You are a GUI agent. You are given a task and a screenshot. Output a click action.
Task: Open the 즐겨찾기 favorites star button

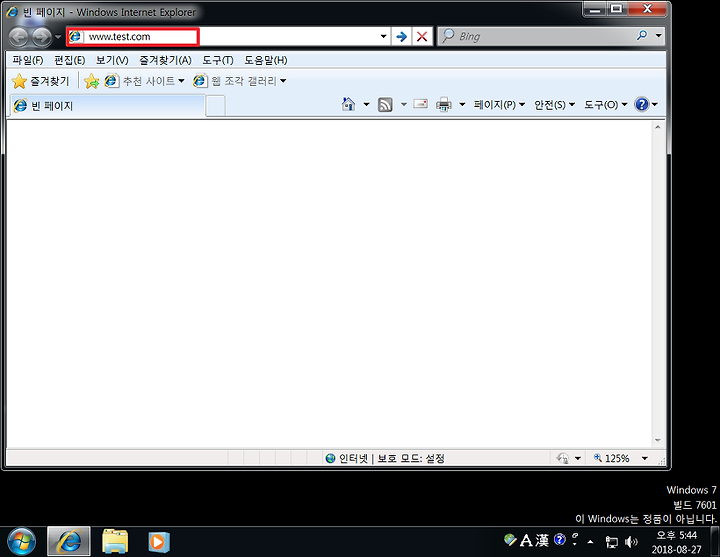tap(40, 81)
